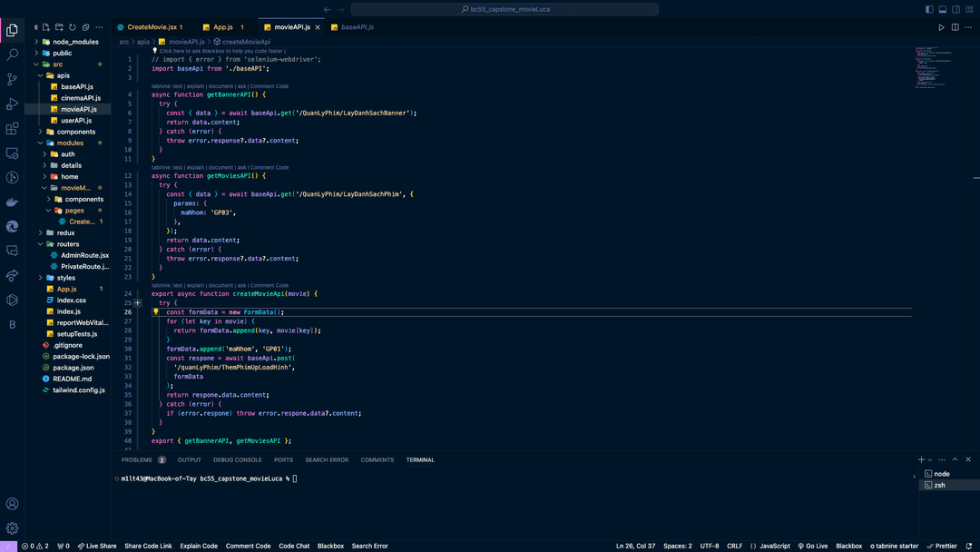Open the Run and Debug view
Screen dimensions: 980x552
point(12,103)
